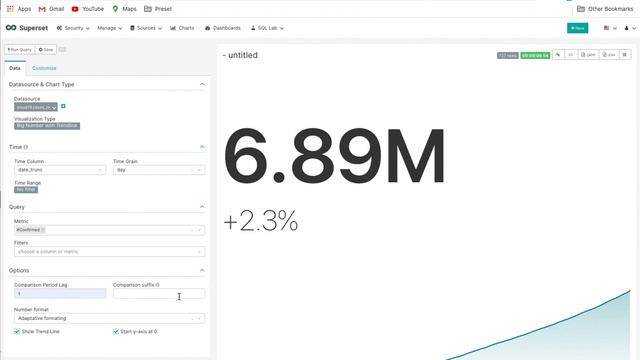Switch to the Customize tab
The height and width of the screenshot is (360, 640).
[44, 68]
